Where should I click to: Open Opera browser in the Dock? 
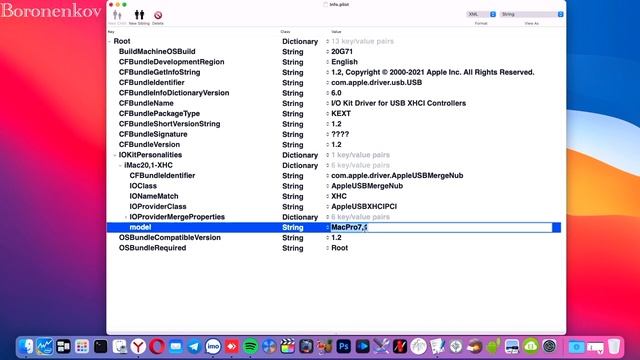pos(157,347)
